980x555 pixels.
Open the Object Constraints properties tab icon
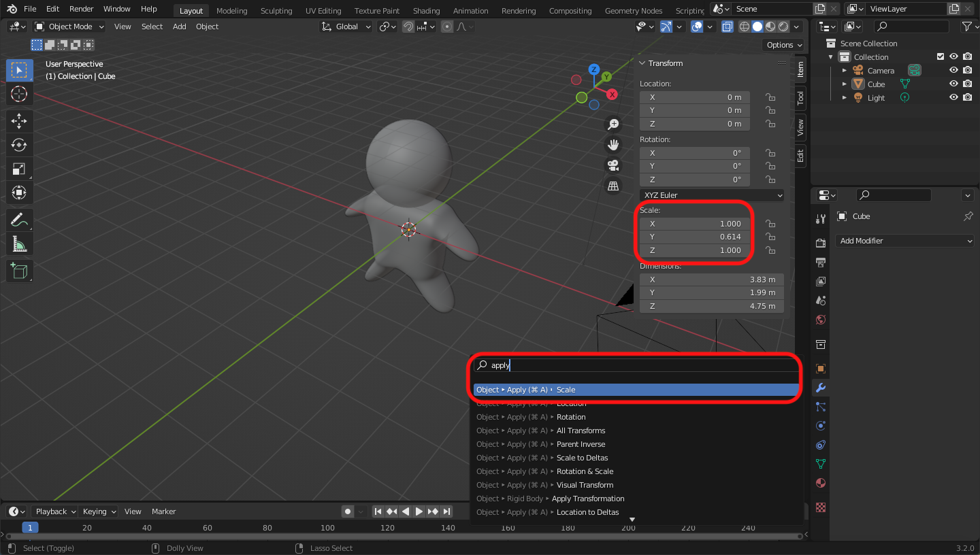coord(821,445)
